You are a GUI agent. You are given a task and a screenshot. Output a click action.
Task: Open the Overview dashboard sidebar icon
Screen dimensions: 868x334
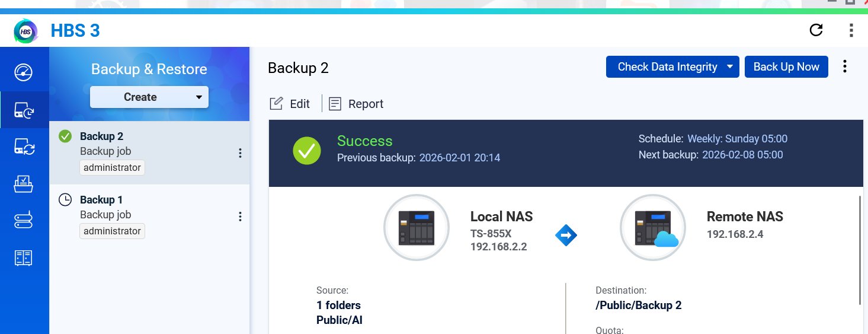point(24,72)
